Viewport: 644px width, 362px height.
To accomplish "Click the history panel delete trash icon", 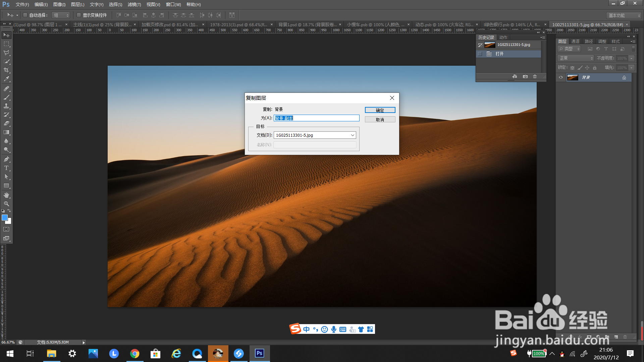I will point(535,76).
